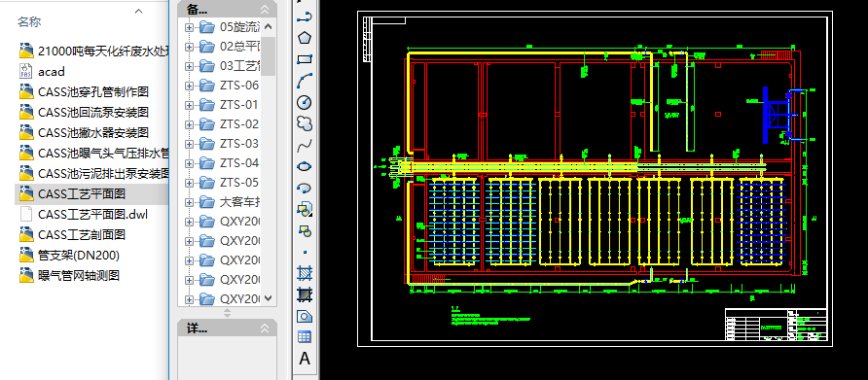Select the Rectangle draw tool

tap(305, 59)
